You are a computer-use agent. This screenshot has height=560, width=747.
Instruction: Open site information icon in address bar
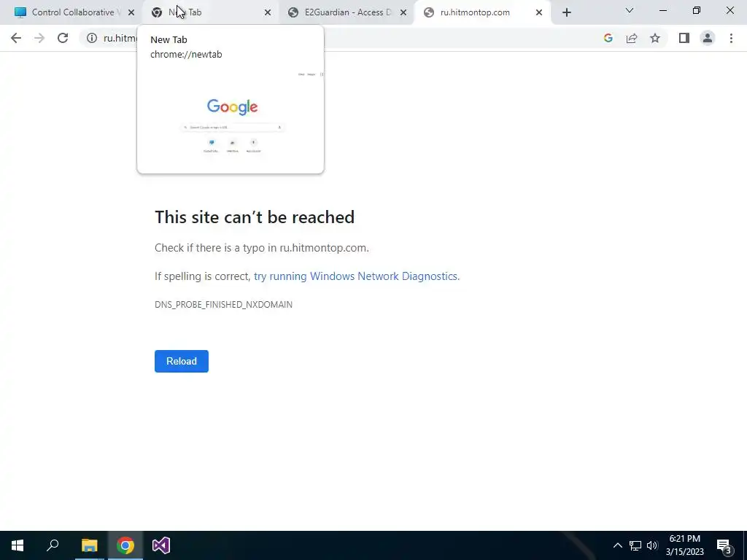coord(91,38)
